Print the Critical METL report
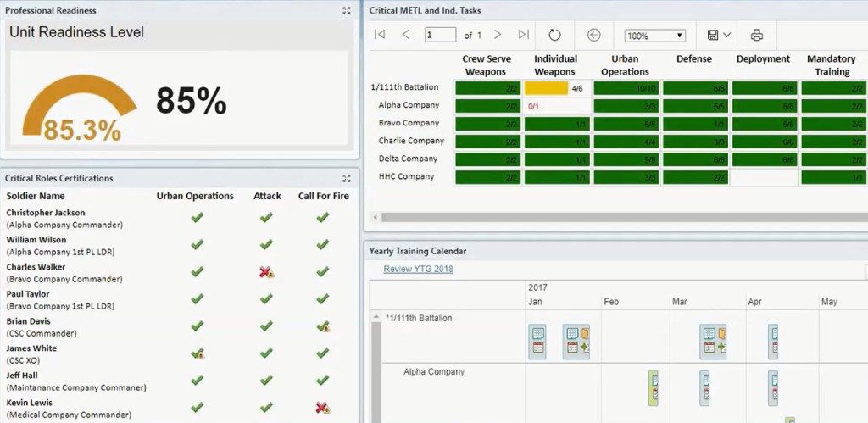Viewport: 868px width, 423px height. pos(757,35)
